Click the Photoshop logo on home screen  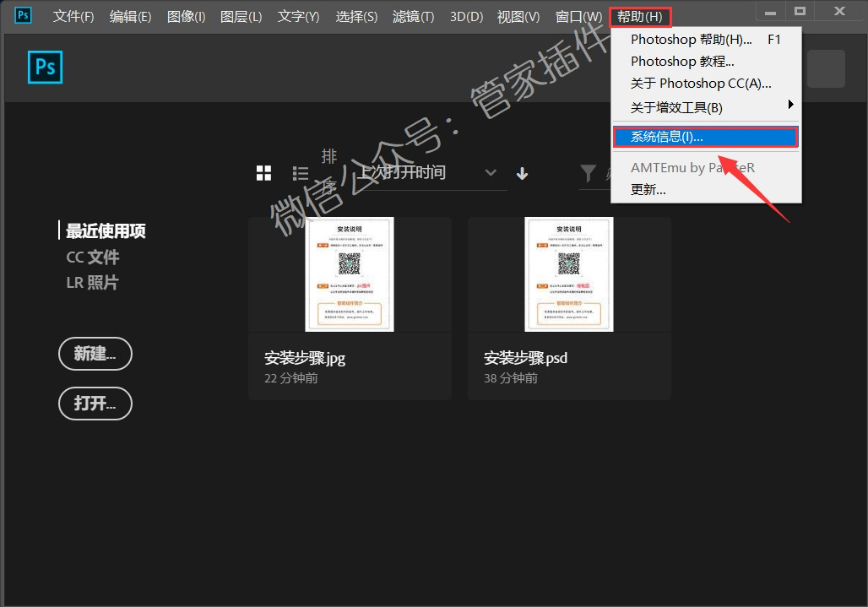(45, 68)
